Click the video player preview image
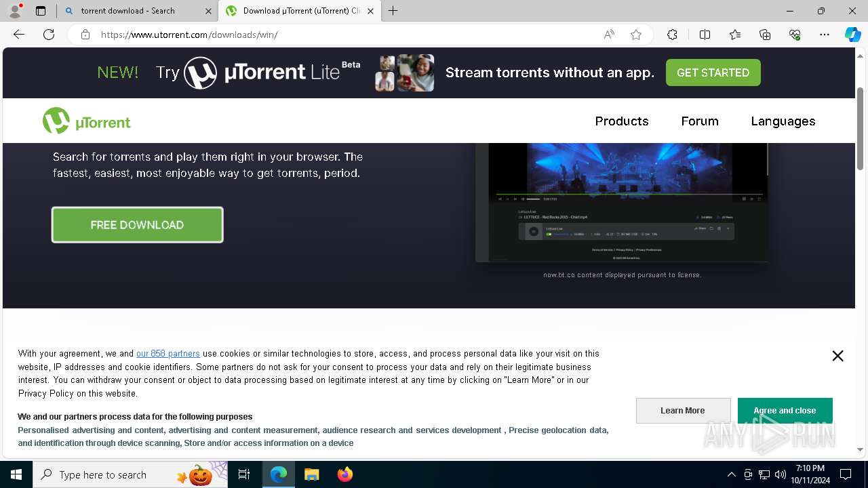The width and height of the screenshot is (868, 488). (x=622, y=202)
